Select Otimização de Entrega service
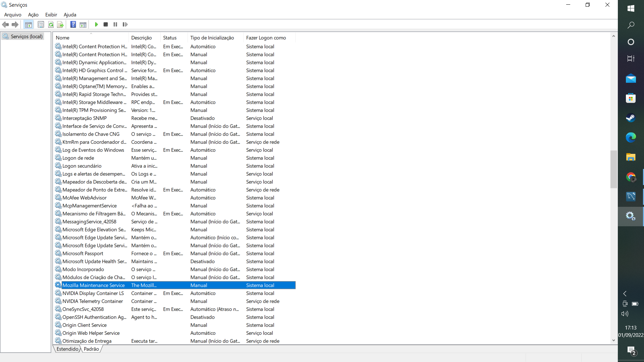 coord(175,341)
